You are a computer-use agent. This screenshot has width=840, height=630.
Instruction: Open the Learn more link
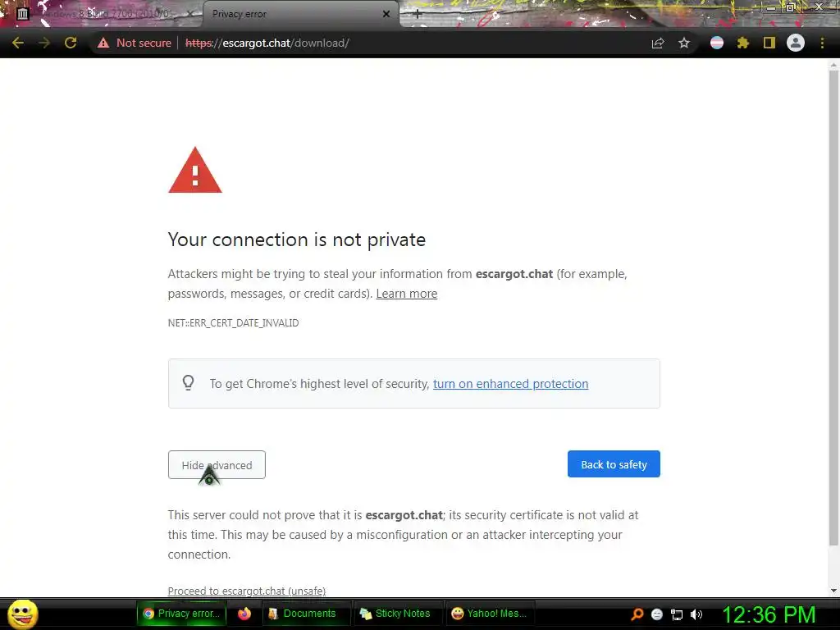point(407,294)
